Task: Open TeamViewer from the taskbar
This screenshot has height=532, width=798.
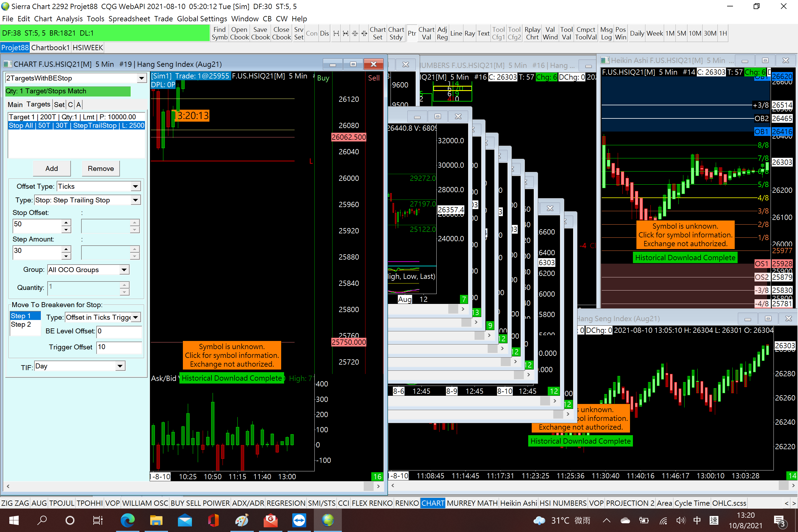Action: 299,520
